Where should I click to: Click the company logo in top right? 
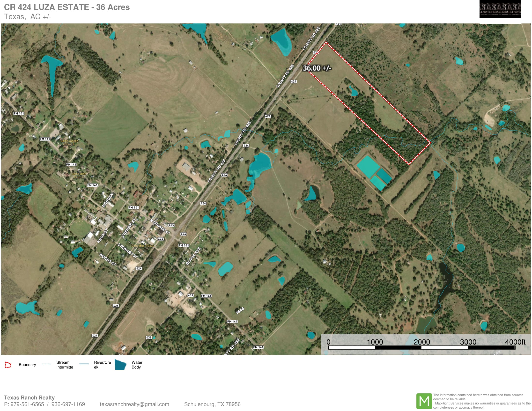(x=500, y=9)
